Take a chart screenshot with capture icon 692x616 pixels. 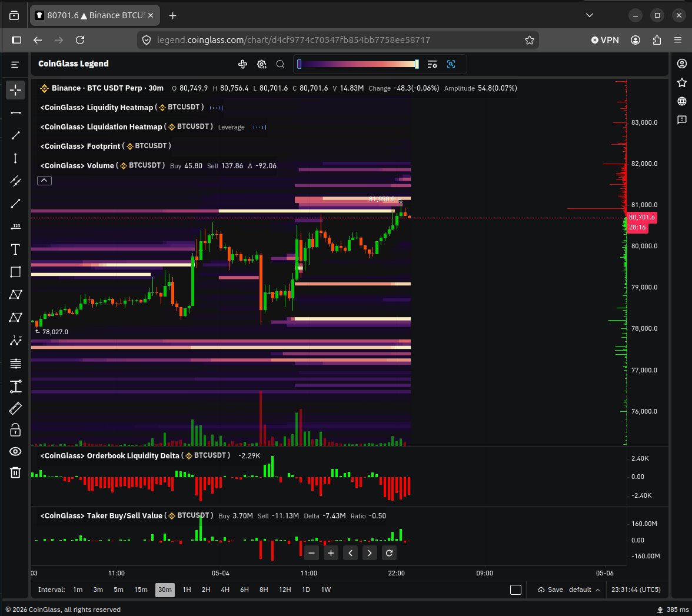coord(451,65)
